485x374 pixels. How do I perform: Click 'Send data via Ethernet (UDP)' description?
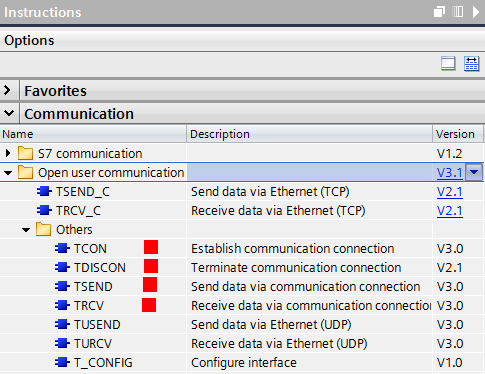click(271, 325)
